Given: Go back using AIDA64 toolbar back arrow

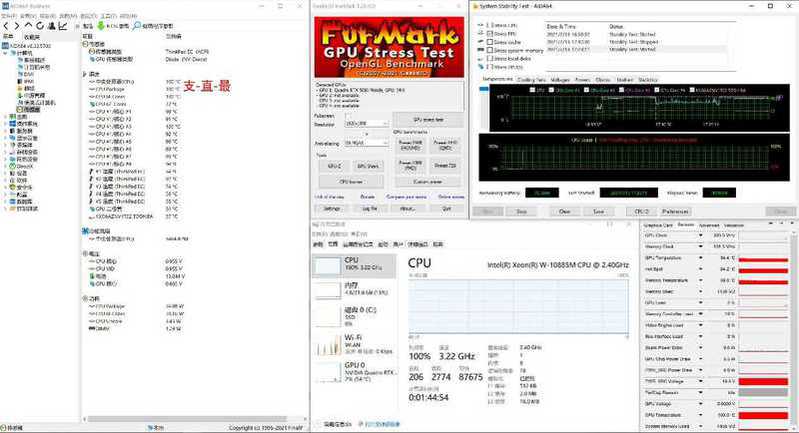Looking at the screenshot, I should pos(6,25).
